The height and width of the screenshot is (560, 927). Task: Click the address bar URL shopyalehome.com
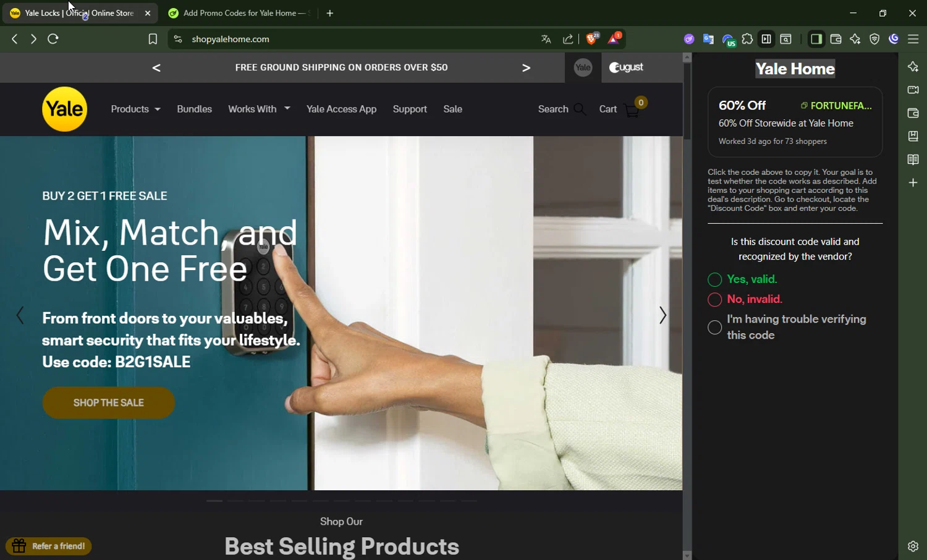pyautogui.click(x=231, y=39)
